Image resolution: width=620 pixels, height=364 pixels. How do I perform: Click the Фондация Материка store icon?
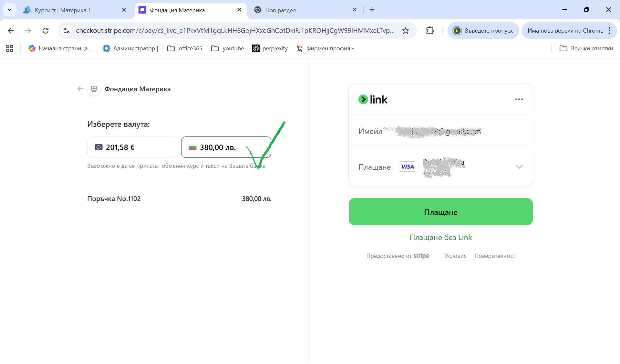(x=94, y=89)
